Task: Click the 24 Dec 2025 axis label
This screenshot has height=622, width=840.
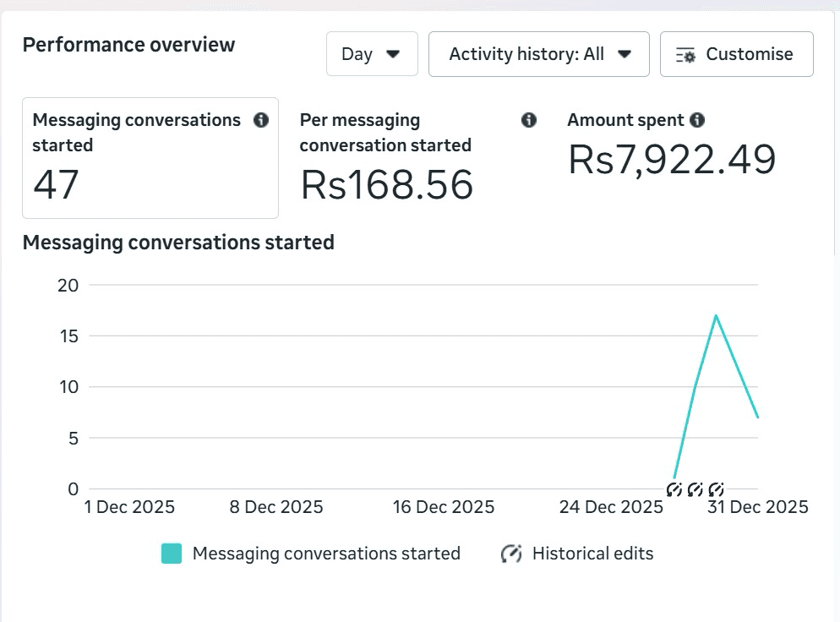Action: tap(611, 507)
